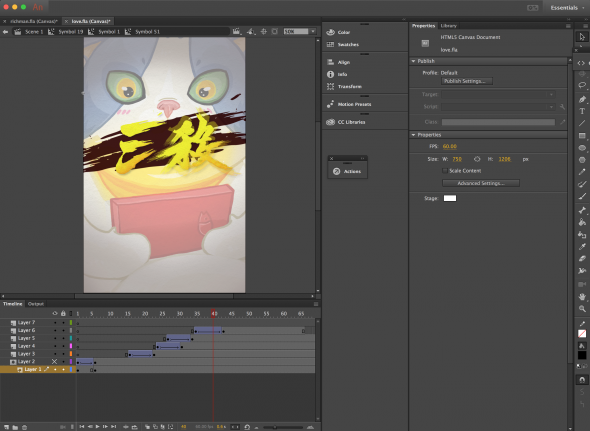Open the CC Libraries panel

click(345, 122)
